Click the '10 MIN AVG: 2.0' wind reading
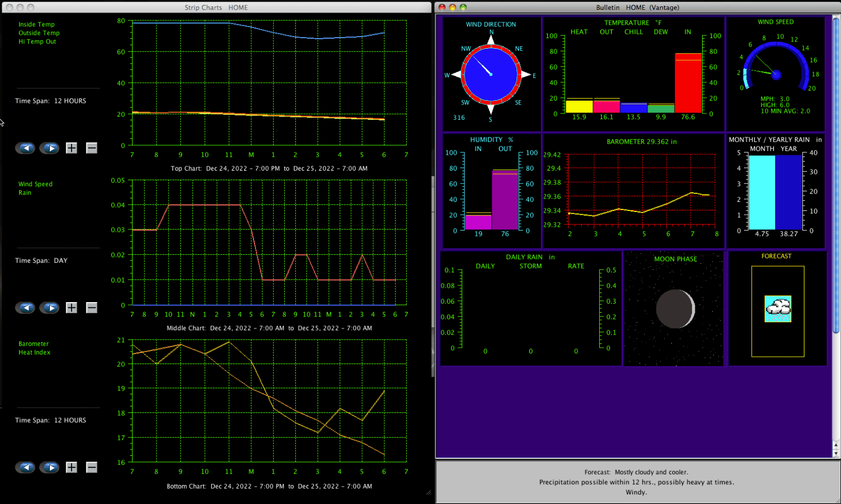The image size is (841, 504). 785,111
